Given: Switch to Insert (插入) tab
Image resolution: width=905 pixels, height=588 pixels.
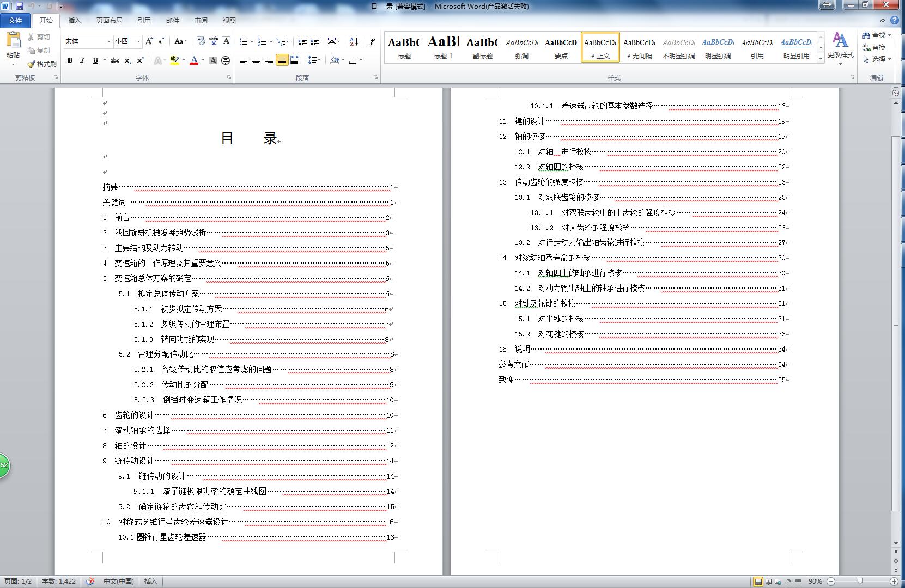Looking at the screenshot, I should click(x=74, y=20).
